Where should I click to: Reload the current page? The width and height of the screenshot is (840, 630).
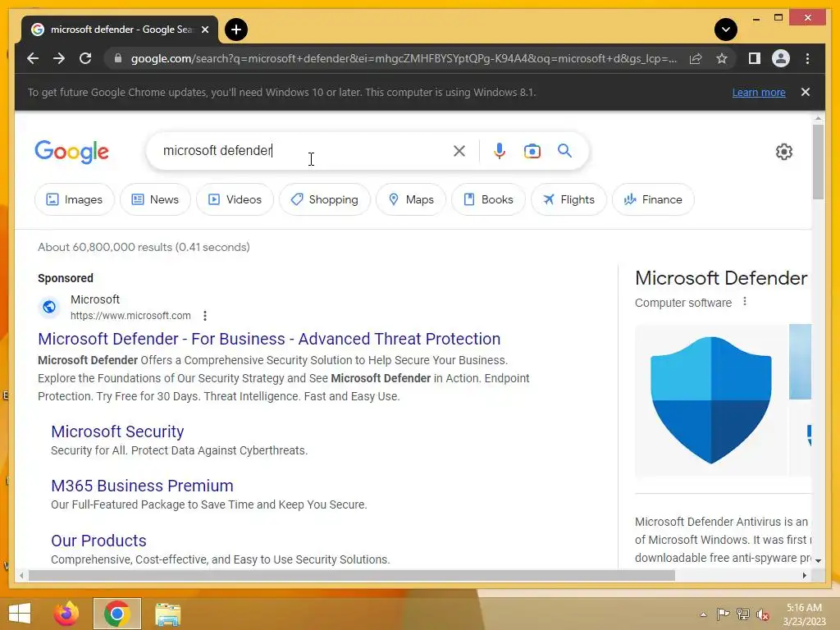(85, 58)
